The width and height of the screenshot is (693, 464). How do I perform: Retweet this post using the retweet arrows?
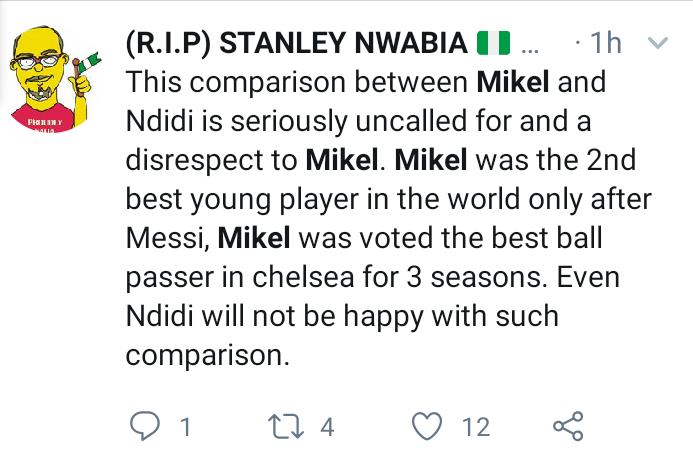tap(286, 426)
